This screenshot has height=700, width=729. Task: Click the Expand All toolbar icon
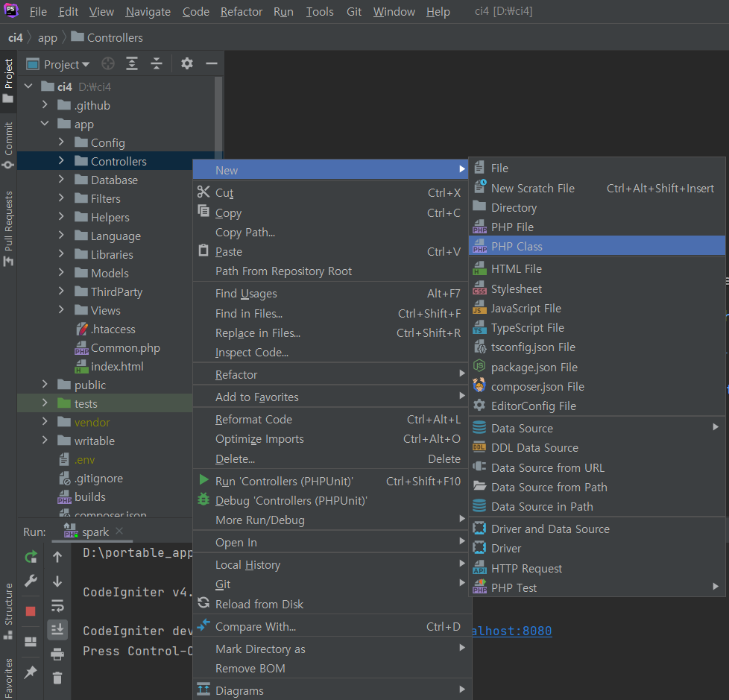[132, 63]
